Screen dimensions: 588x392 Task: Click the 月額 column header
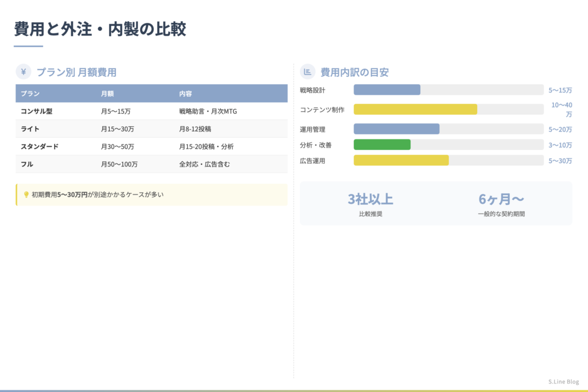[107, 94]
